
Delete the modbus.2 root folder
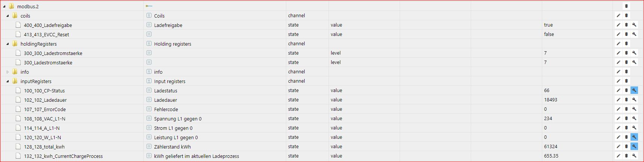(626, 6)
